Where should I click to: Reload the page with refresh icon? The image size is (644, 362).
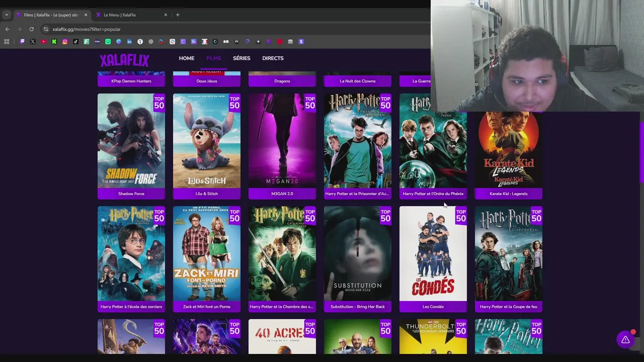point(31,29)
